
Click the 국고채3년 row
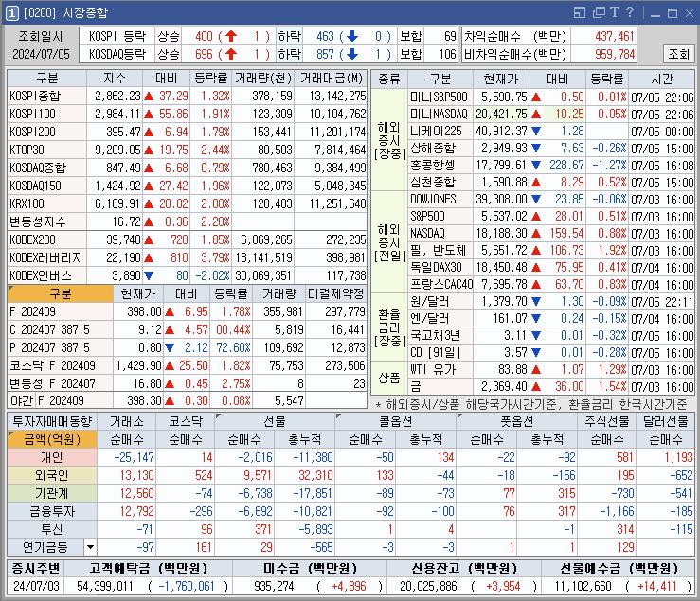tap(551, 336)
